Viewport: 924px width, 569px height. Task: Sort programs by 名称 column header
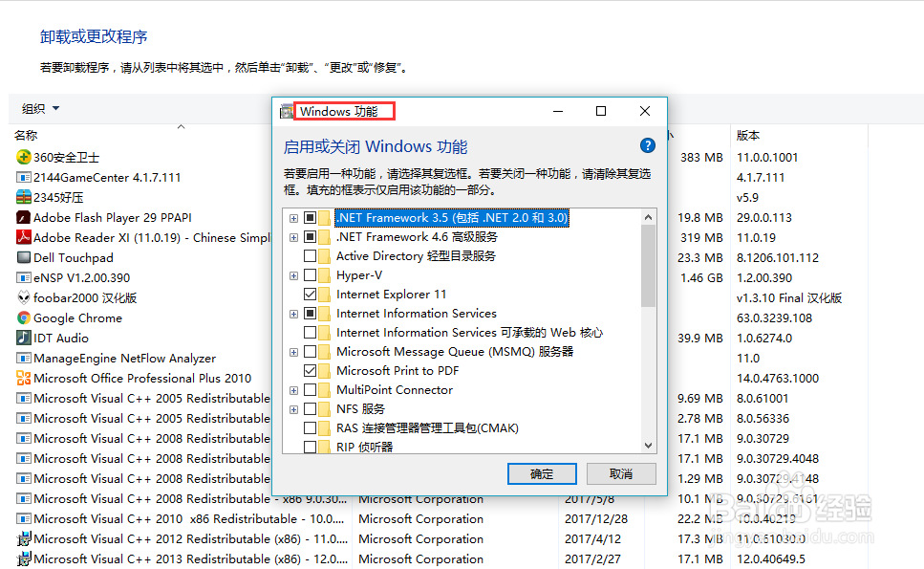[26, 136]
